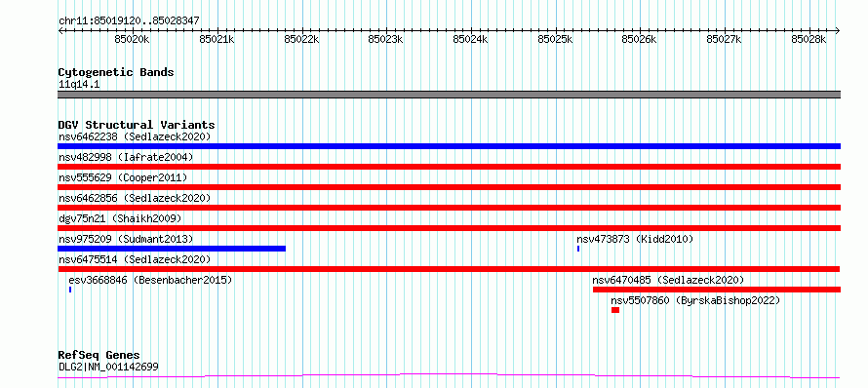868x388 pixels.
Task: Click the tiny esv3668846 (Besenbacher2015) marker
Action: pos(70,290)
